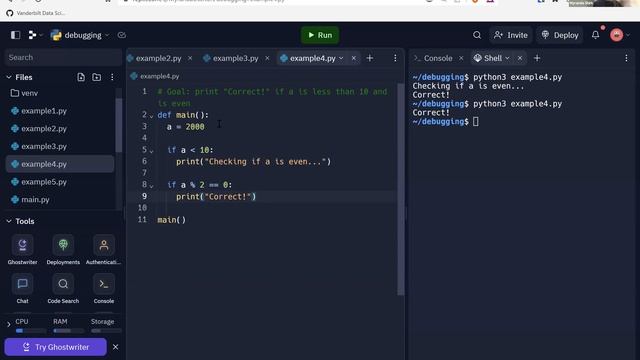
Task: Open the Authentication tool
Action: 104,250
